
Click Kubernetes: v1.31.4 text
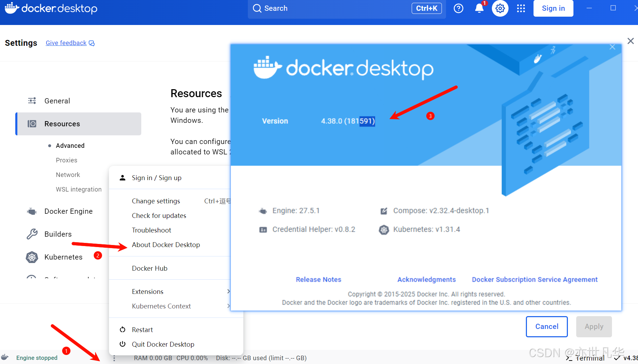427,230
